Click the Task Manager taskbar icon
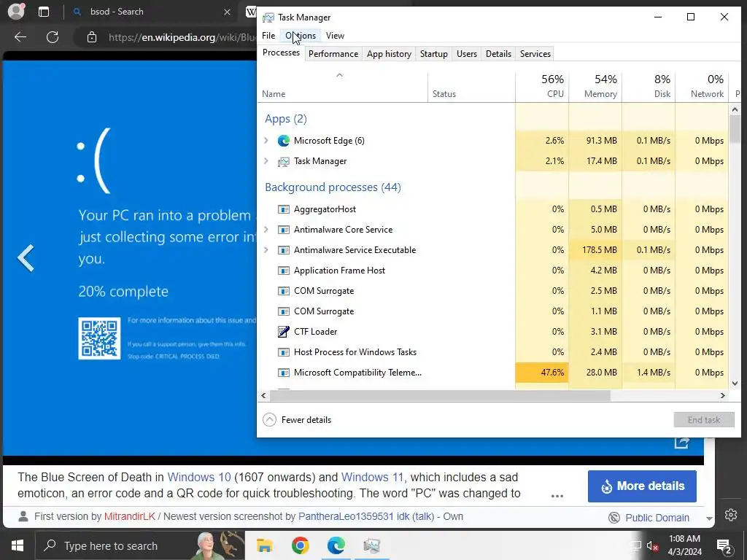The image size is (747, 560). tap(371, 545)
